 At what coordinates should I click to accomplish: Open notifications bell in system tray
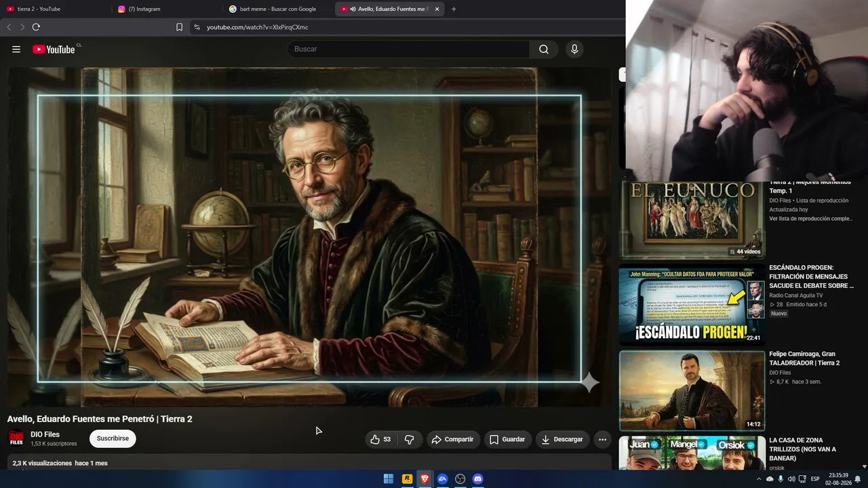click(x=858, y=479)
